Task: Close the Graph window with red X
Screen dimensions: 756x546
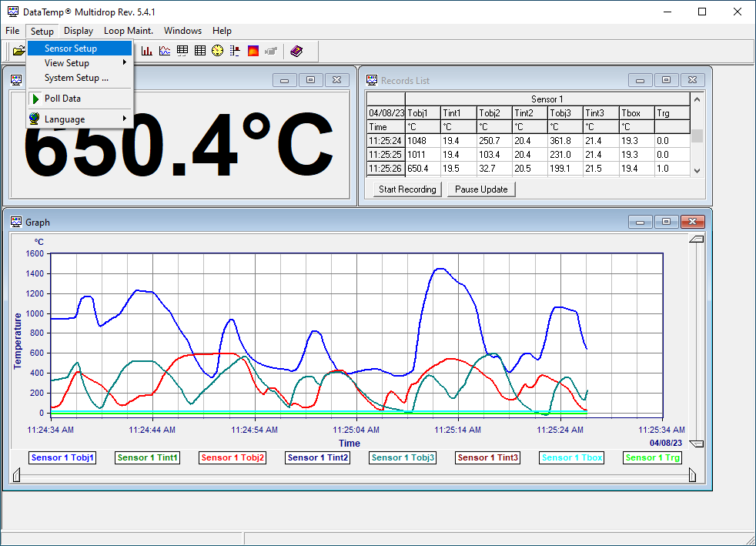Action: pyautogui.click(x=693, y=222)
